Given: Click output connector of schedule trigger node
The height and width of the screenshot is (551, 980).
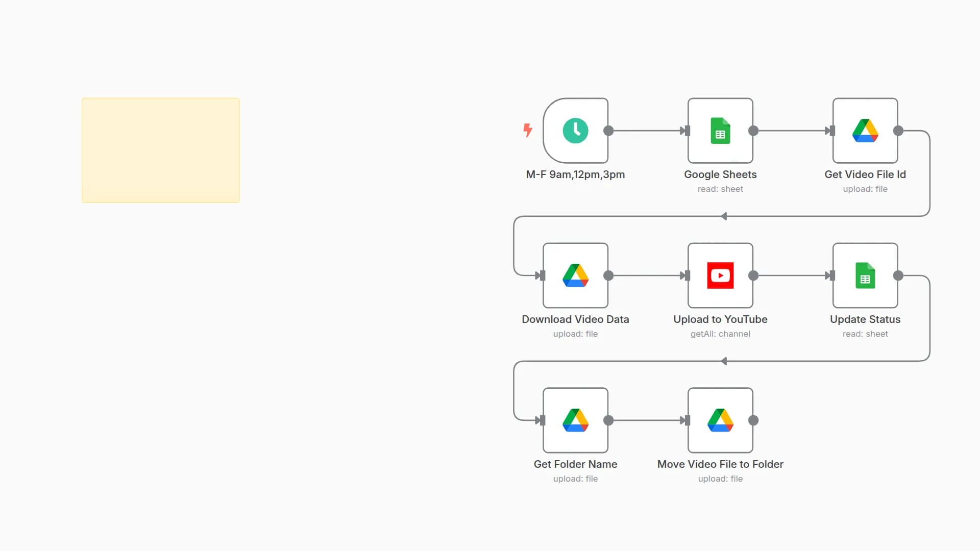Looking at the screenshot, I should [608, 131].
